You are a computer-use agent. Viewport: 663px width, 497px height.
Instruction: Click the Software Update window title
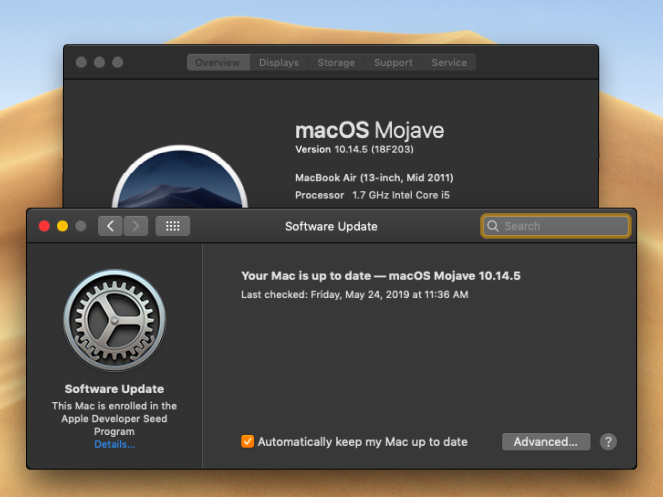click(331, 226)
